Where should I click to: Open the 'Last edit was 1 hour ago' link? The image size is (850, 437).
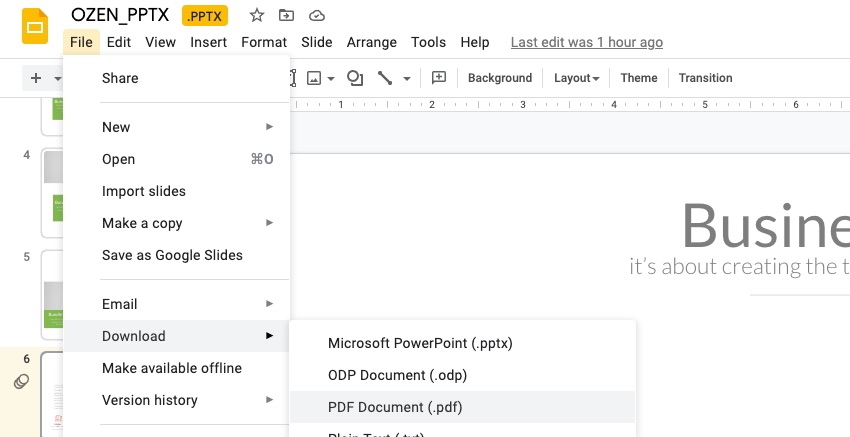point(587,42)
